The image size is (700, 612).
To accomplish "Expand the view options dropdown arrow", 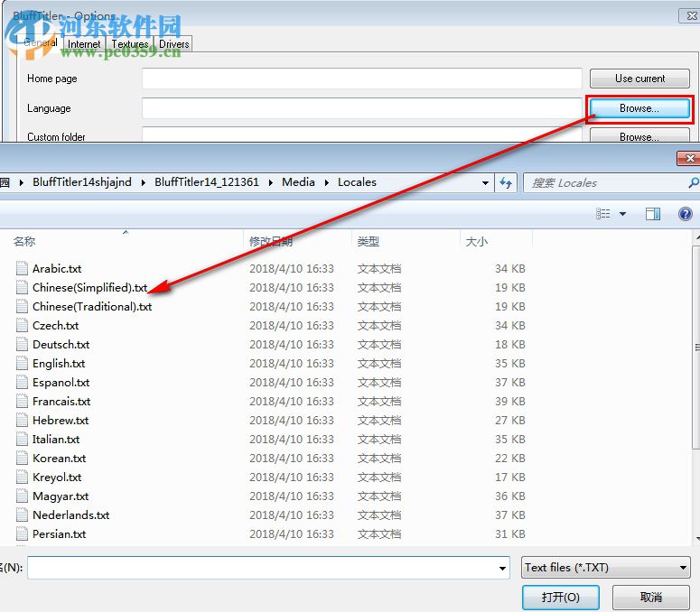I will tap(622, 214).
